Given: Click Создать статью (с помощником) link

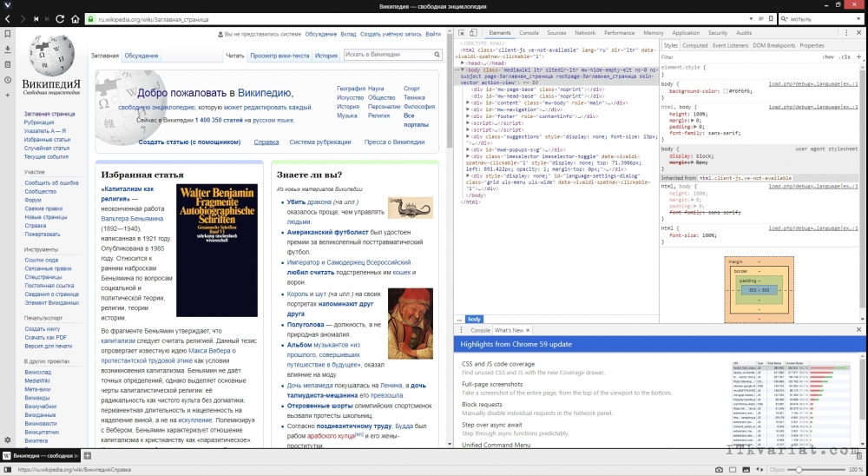Looking at the screenshot, I should [x=189, y=142].
